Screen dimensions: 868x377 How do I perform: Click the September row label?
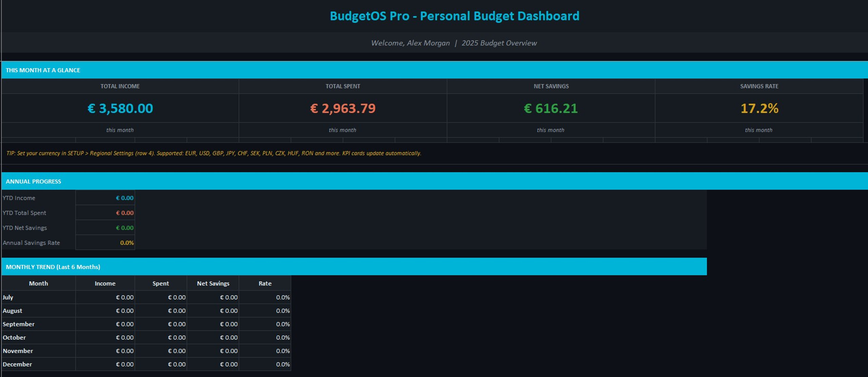(19, 324)
